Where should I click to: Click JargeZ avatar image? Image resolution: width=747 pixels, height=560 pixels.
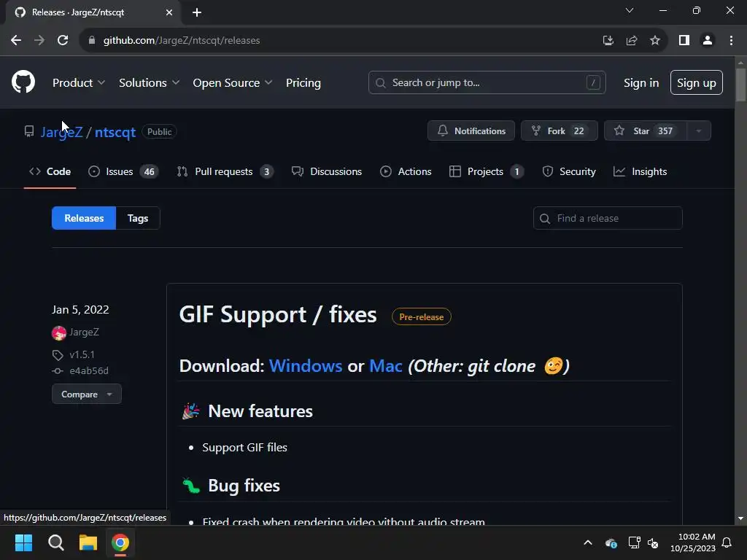(58, 332)
